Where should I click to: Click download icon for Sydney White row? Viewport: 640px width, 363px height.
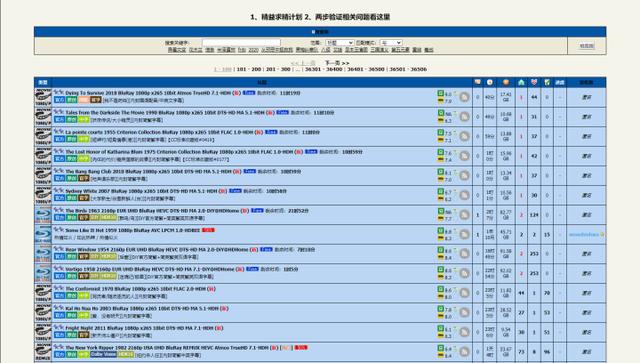click(464, 195)
